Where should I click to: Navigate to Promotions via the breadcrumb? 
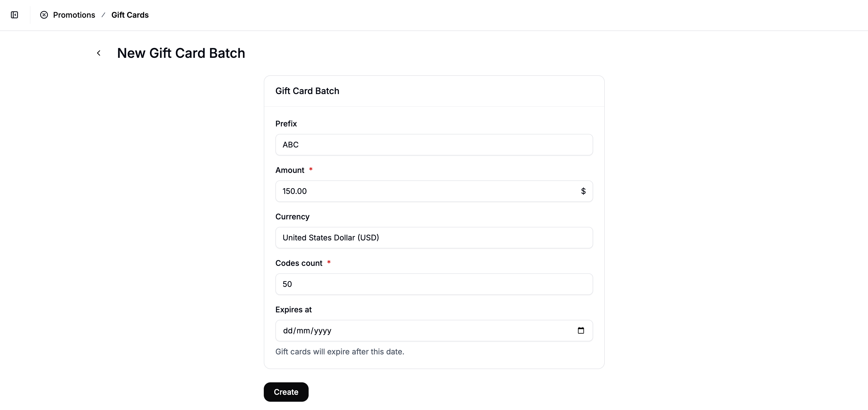[x=74, y=15]
